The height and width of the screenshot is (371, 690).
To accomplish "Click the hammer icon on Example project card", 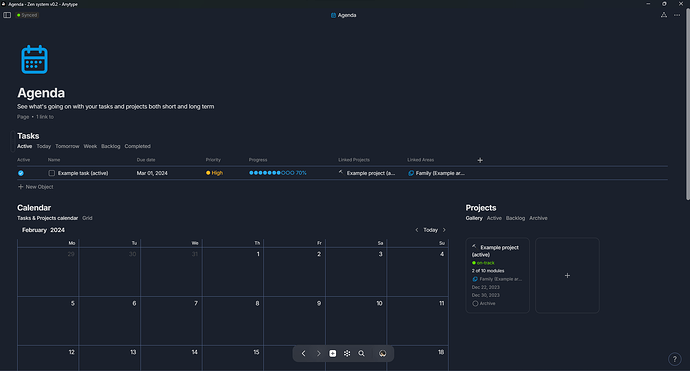I will (x=474, y=246).
